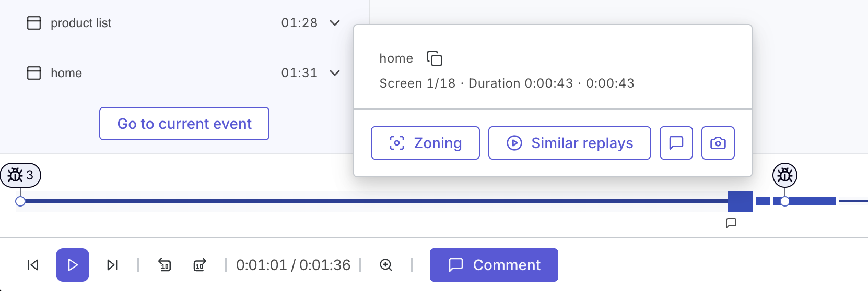This screenshot has width=868, height=291.
Task: Open Zoning for the home screen
Action: tap(425, 143)
